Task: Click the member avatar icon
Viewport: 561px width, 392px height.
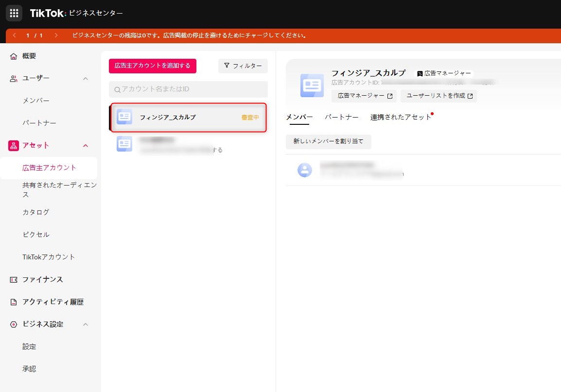Action: point(305,170)
